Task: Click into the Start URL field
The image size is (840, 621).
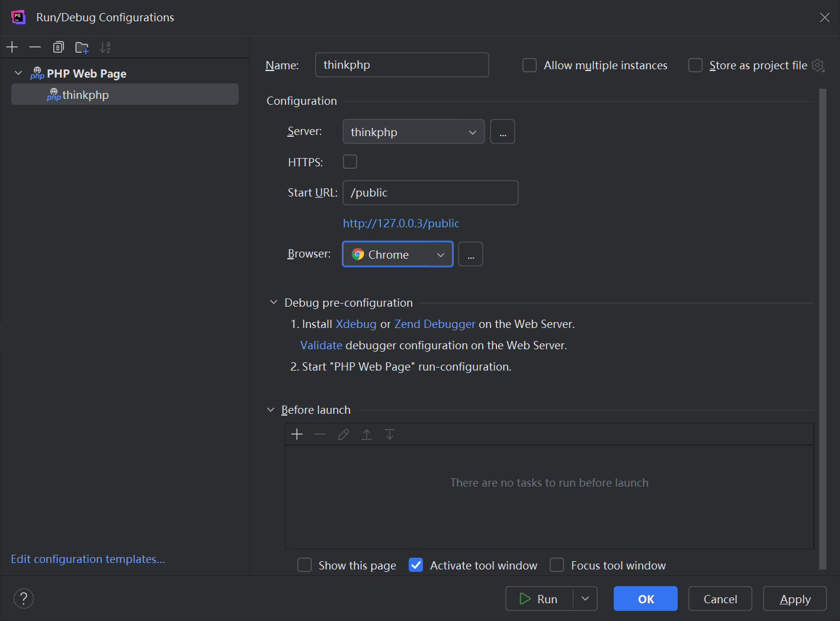Action: 430,193
